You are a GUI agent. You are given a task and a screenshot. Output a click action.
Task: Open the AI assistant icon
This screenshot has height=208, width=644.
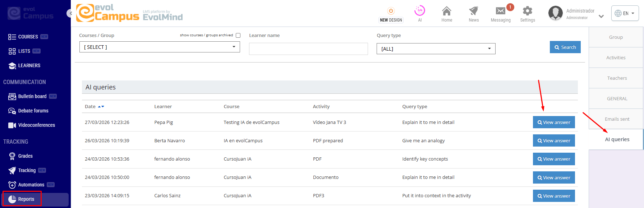pyautogui.click(x=420, y=11)
